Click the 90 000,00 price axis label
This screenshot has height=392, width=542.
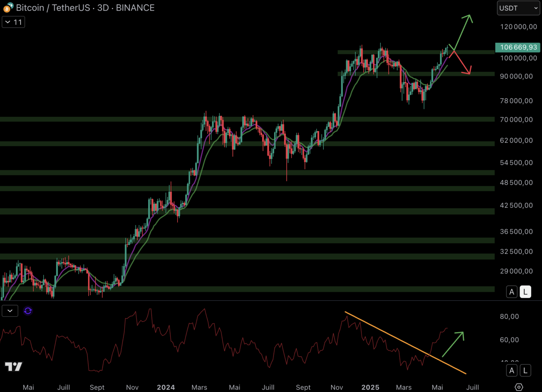pos(516,76)
